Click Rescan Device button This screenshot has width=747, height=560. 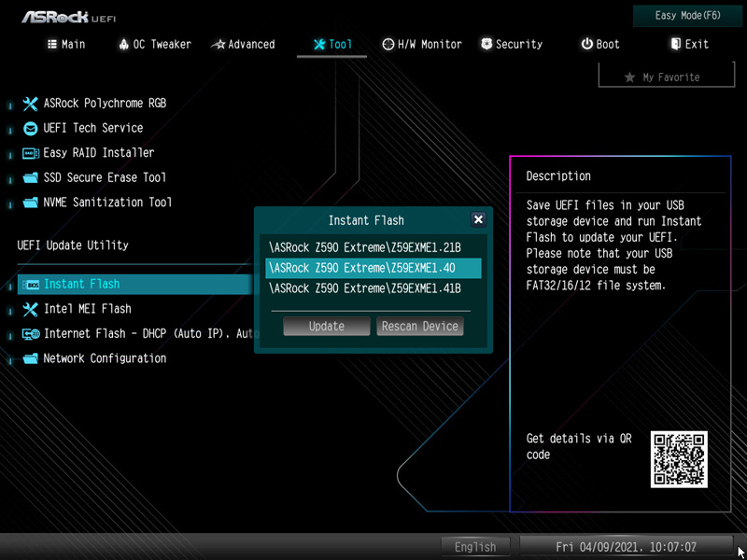[x=419, y=326]
